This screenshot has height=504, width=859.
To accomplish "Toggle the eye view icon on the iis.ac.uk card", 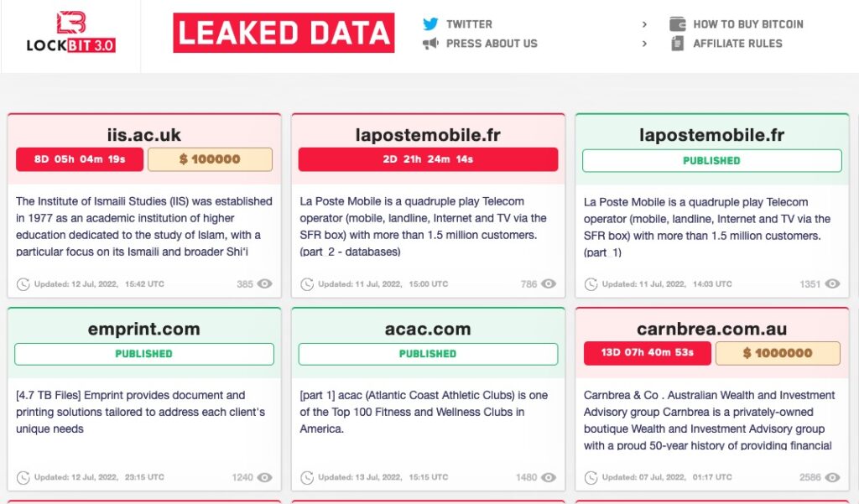I will pos(263,284).
